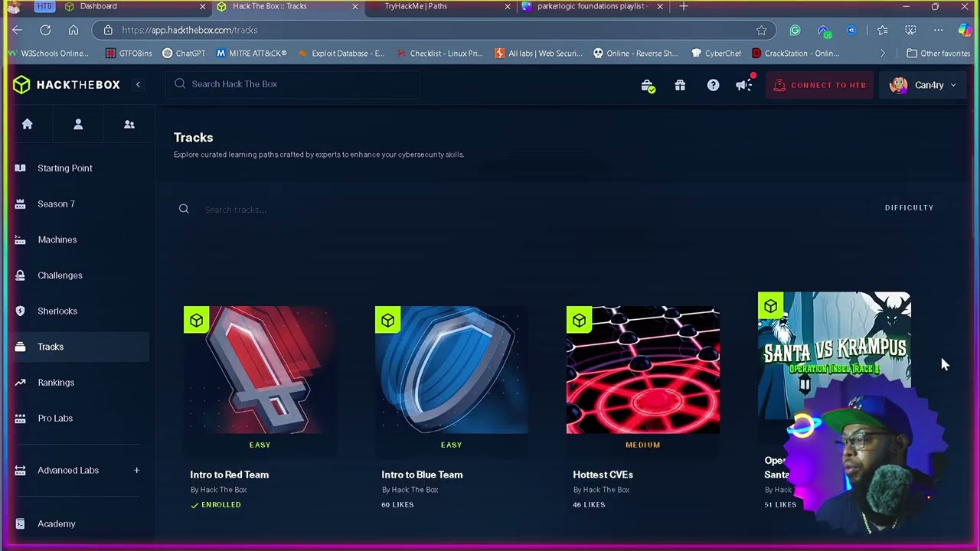Click the Season 7 icon
The height and width of the screenshot is (551, 980).
[21, 204]
